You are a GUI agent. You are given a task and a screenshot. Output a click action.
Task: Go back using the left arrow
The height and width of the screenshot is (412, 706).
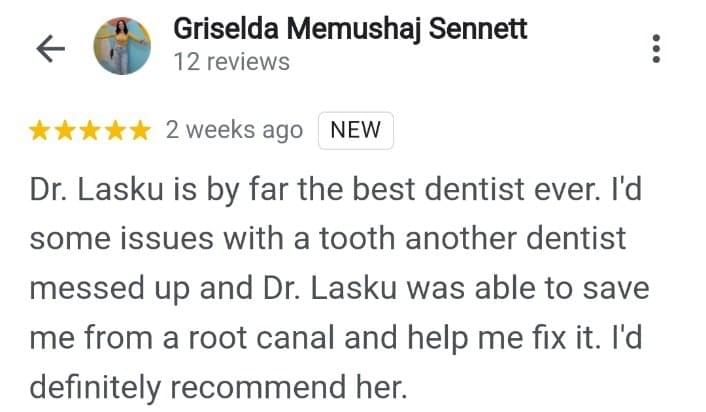coord(50,48)
